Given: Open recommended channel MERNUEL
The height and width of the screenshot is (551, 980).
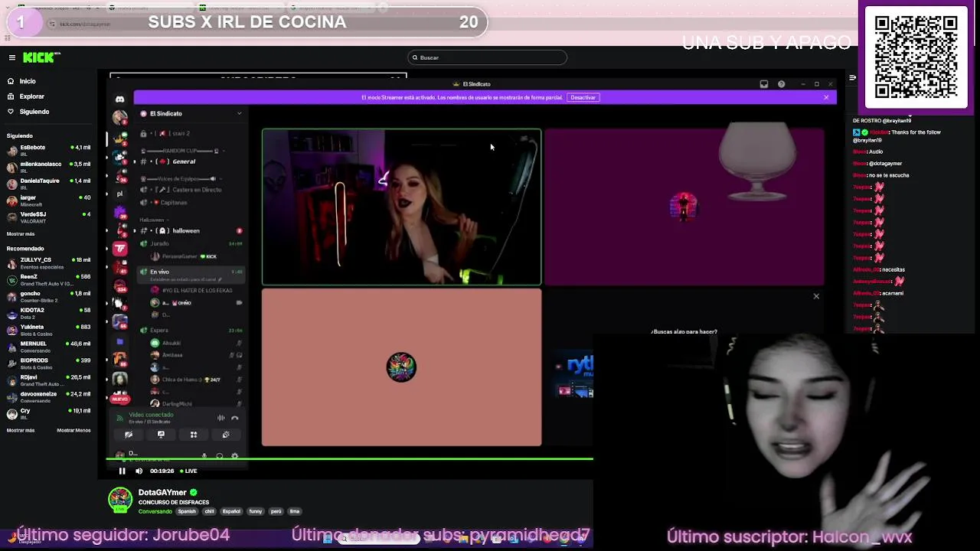Looking at the screenshot, I should point(48,346).
